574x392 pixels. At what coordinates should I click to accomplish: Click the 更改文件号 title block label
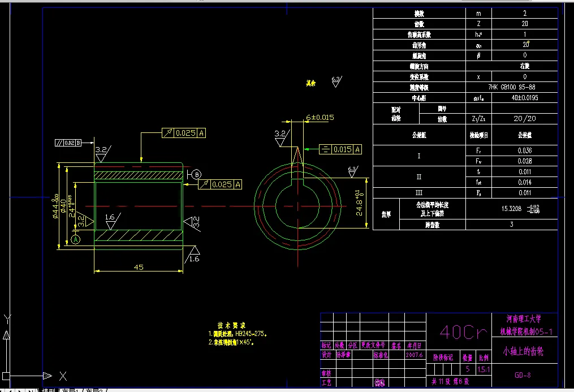(373, 345)
